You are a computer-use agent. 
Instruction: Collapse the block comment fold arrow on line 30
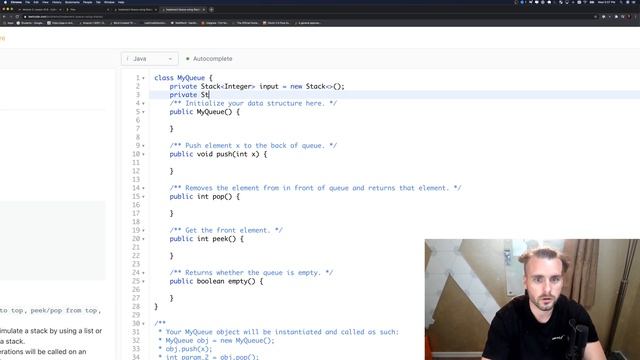click(143, 324)
